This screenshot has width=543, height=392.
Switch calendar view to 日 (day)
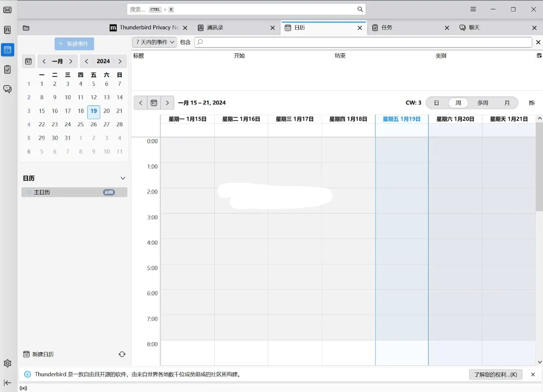436,102
